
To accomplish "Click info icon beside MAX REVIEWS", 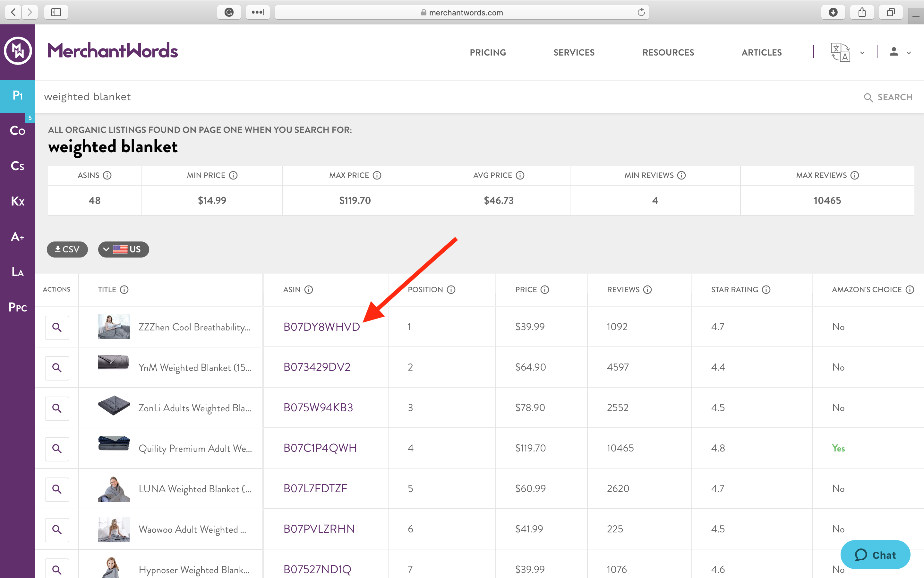I will tap(855, 175).
